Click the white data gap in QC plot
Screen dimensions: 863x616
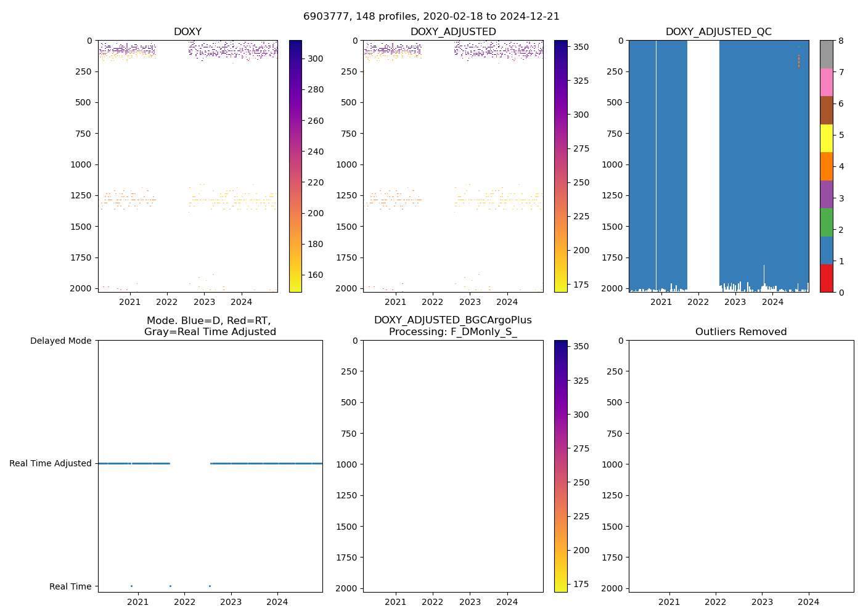[703, 166]
